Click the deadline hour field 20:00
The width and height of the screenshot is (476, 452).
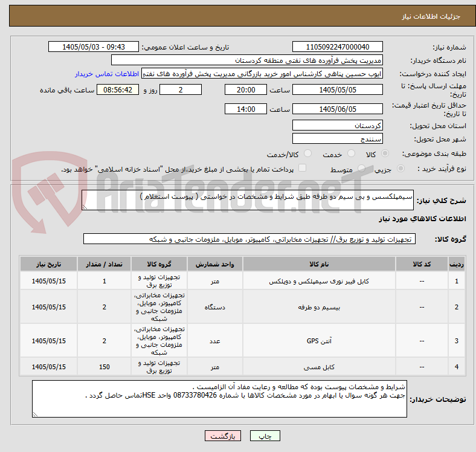246,90
